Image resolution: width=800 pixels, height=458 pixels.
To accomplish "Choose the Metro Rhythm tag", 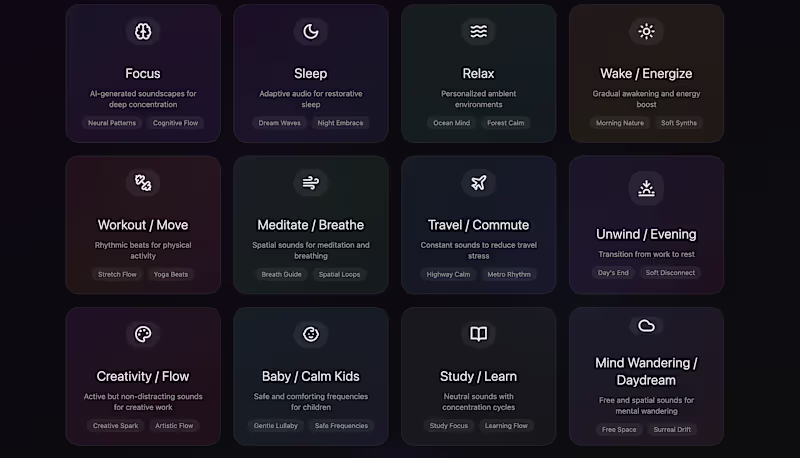I will (x=509, y=274).
